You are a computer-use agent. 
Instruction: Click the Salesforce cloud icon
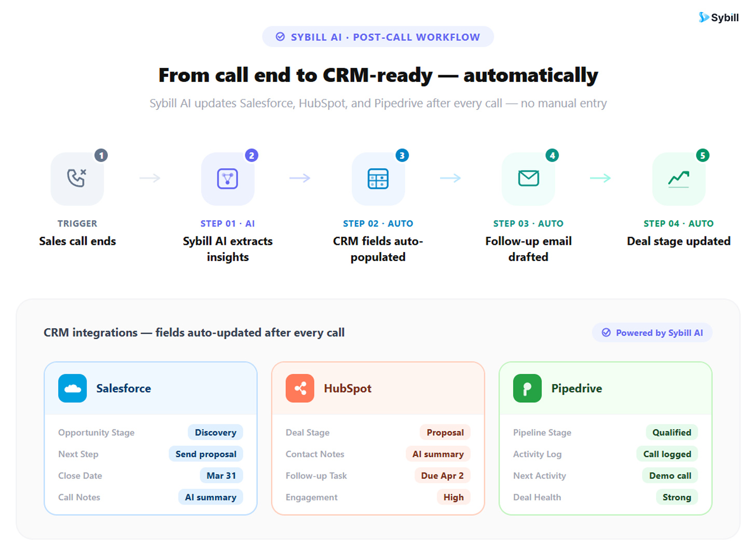click(73, 388)
